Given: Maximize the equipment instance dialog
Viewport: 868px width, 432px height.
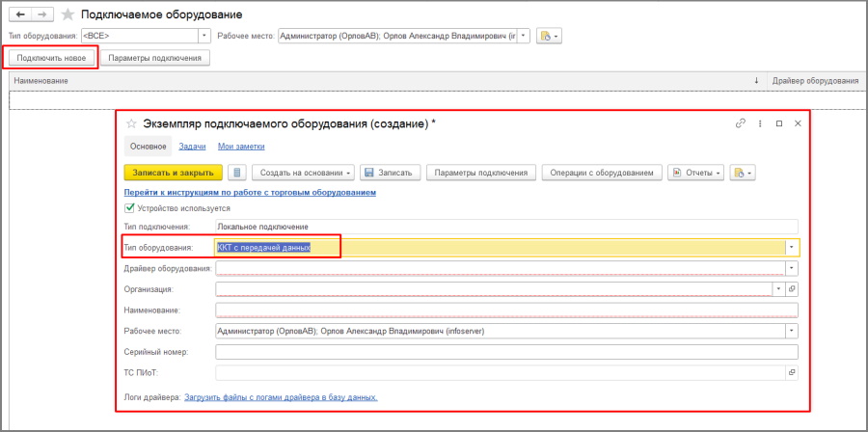Looking at the screenshot, I should click(779, 123).
